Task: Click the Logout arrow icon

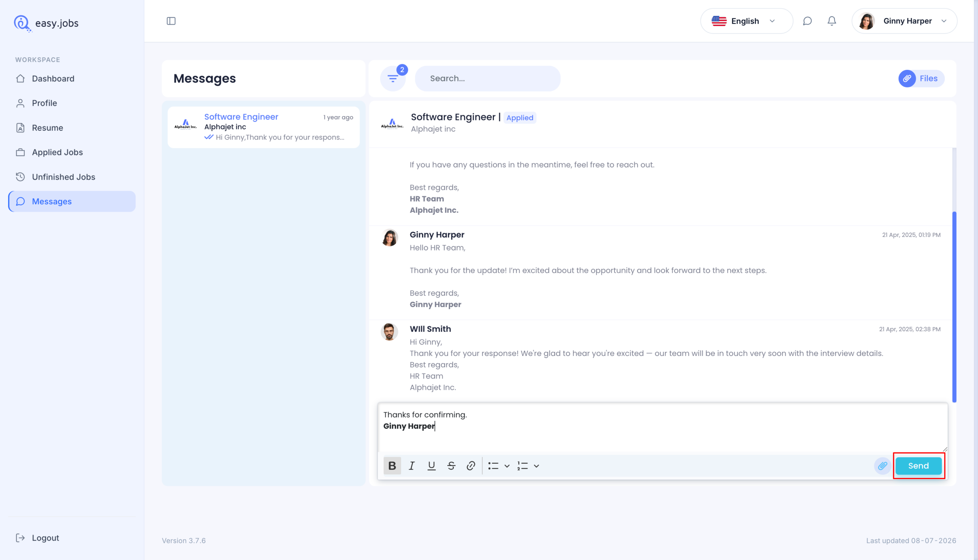Action: [20, 538]
